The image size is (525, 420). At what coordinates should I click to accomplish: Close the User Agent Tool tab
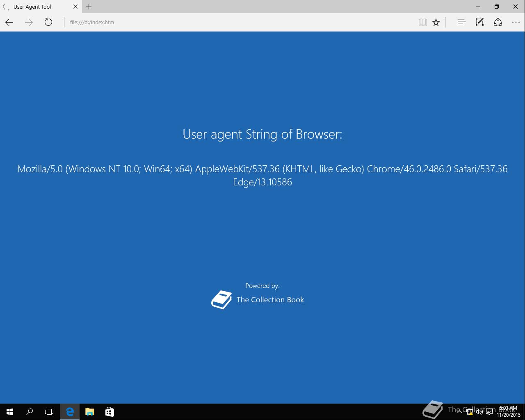pos(75,7)
